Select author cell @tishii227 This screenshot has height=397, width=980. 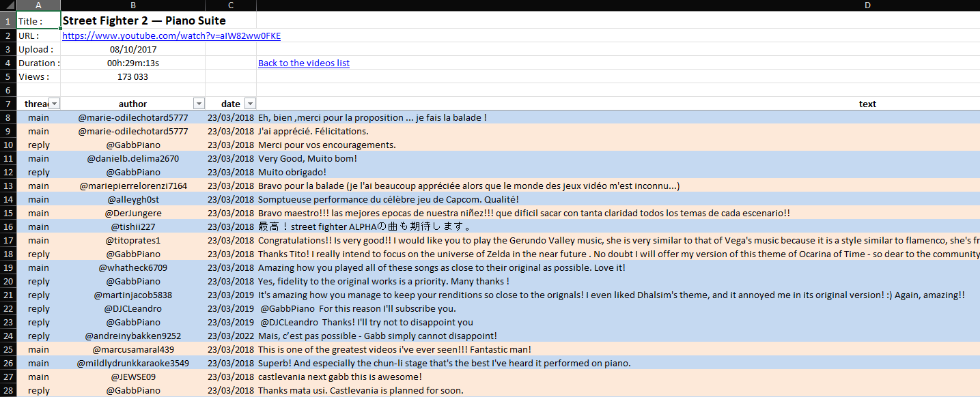[133, 226]
